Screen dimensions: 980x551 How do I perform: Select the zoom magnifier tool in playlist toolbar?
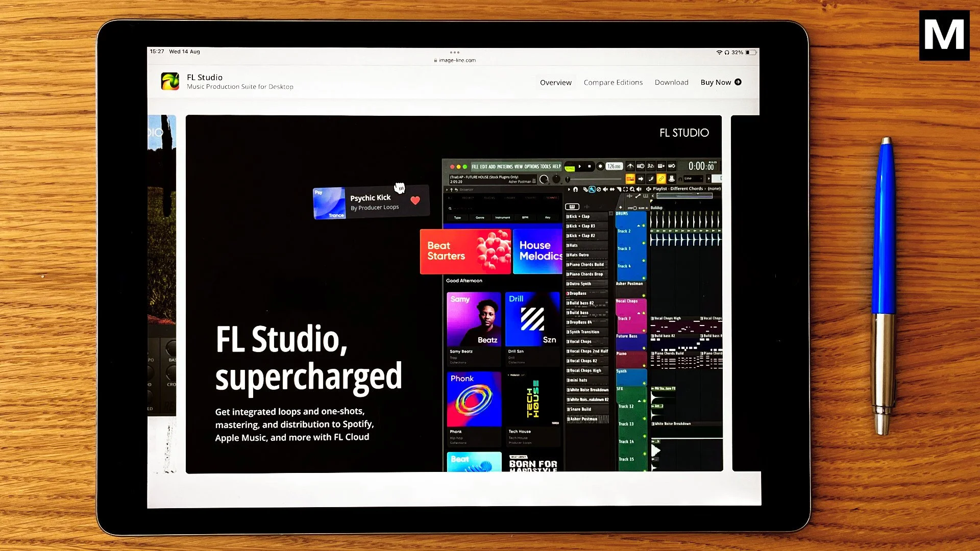point(632,189)
